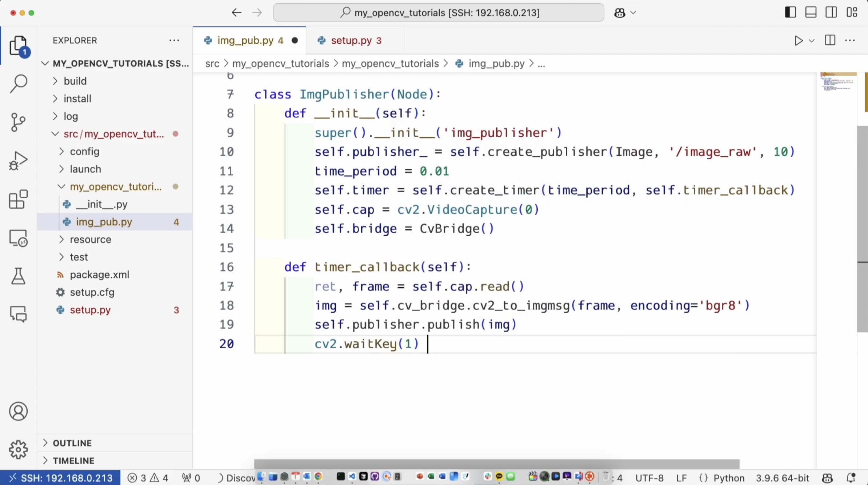Toggle the Secondary Side Bar visibility

pyautogui.click(x=831, y=13)
